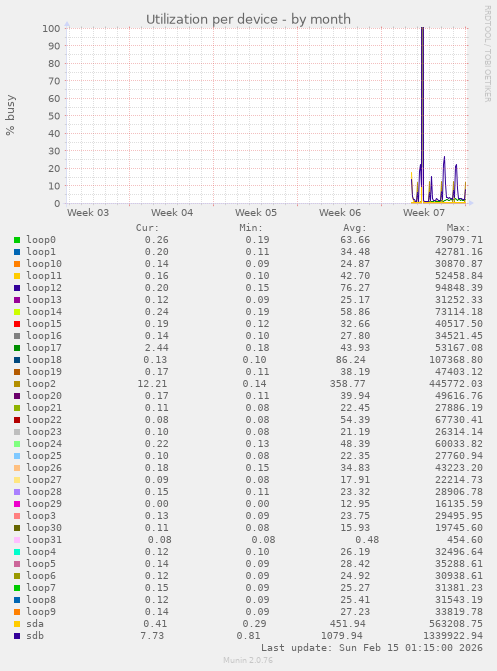This screenshot has width=497, height=671.
Task: Select the loop24 legend label
Action: coord(44,444)
